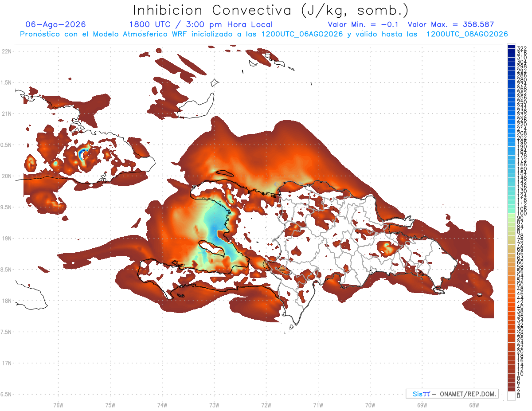
Task: Click the longitude label '68W'
Action: click(x=474, y=404)
